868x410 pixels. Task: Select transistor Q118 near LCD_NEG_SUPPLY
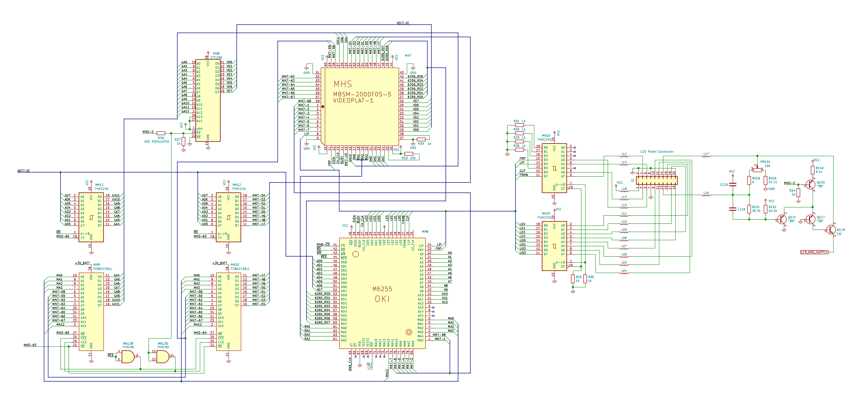(831, 230)
